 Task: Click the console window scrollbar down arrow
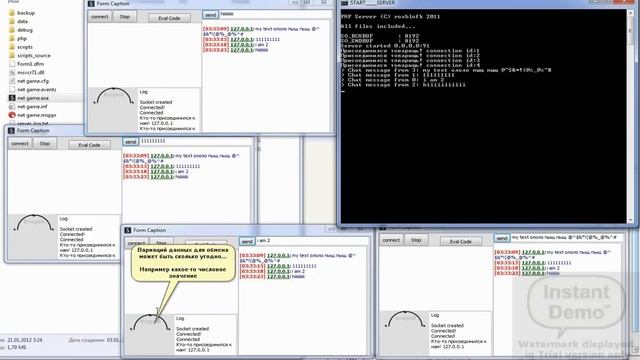pyautogui.click(x=631, y=220)
